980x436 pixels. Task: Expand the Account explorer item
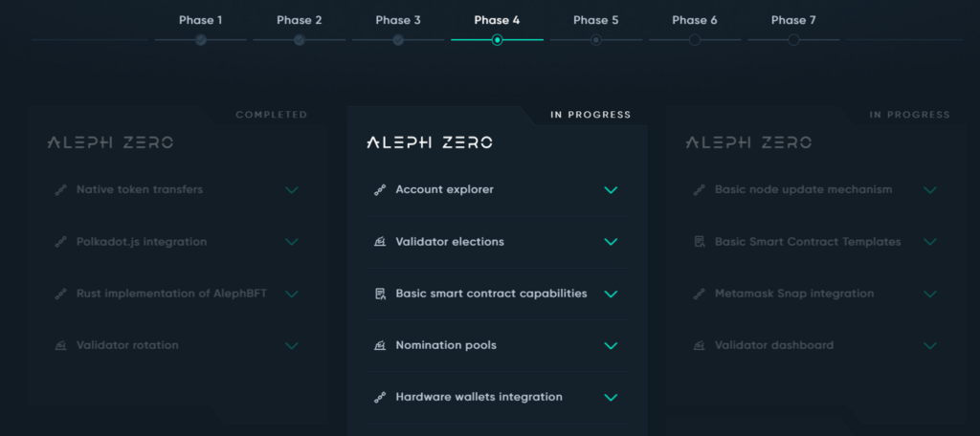pos(497,190)
